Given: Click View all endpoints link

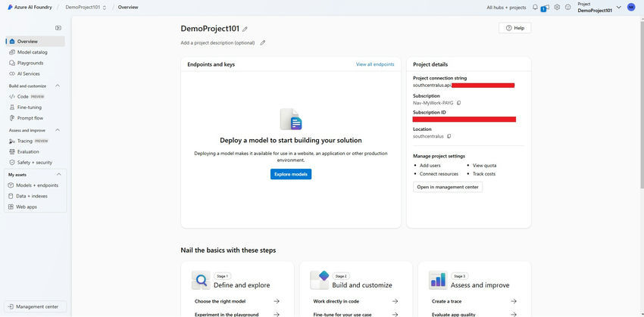Looking at the screenshot, I should coord(375,64).
